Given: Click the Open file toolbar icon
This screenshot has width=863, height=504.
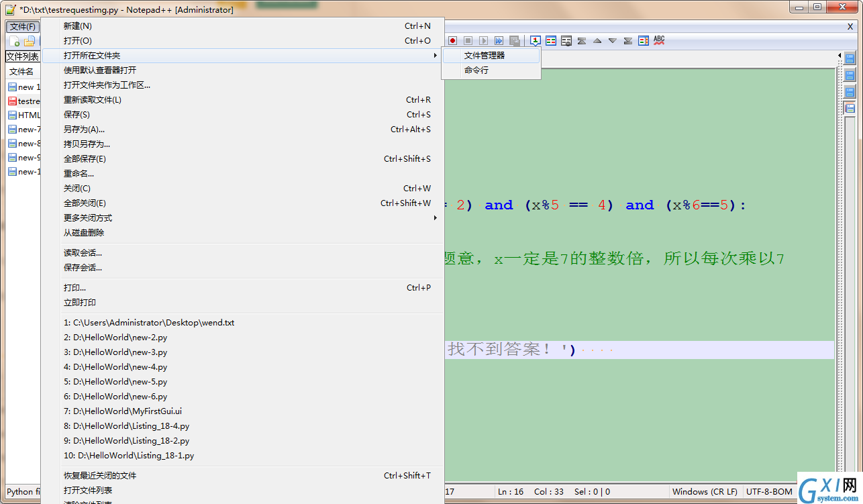Looking at the screenshot, I should [x=29, y=42].
